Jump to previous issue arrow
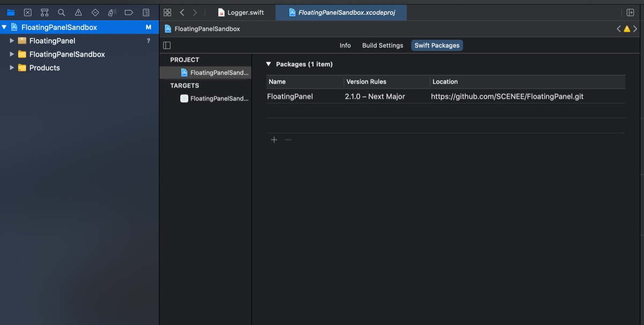This screenshot has height=325, width=644. (x=619, y=29)
